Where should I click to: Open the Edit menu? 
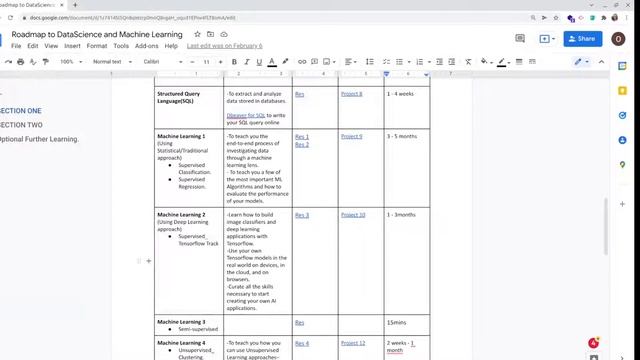coord(33,46)
